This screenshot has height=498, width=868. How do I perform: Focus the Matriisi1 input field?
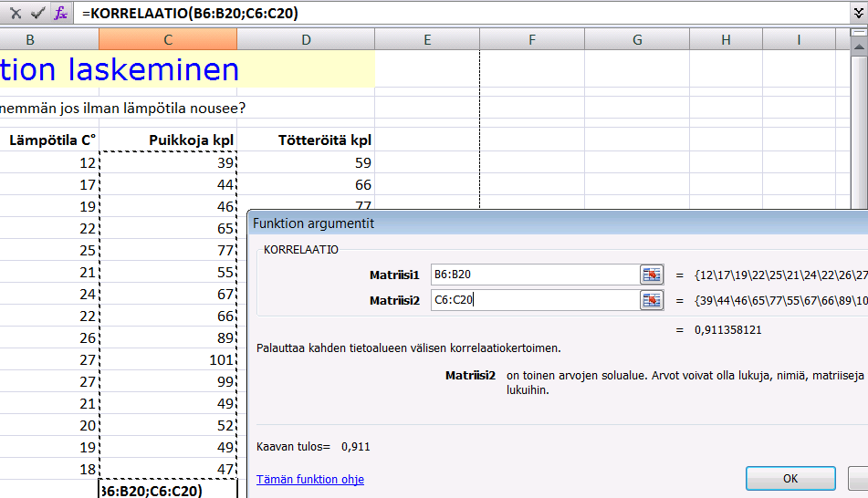point(535,275)
